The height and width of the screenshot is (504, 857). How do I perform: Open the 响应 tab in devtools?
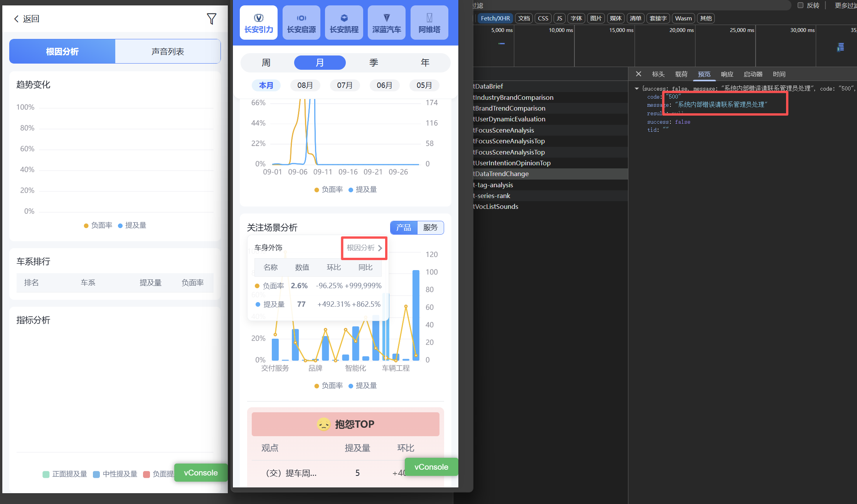(727, 74)
